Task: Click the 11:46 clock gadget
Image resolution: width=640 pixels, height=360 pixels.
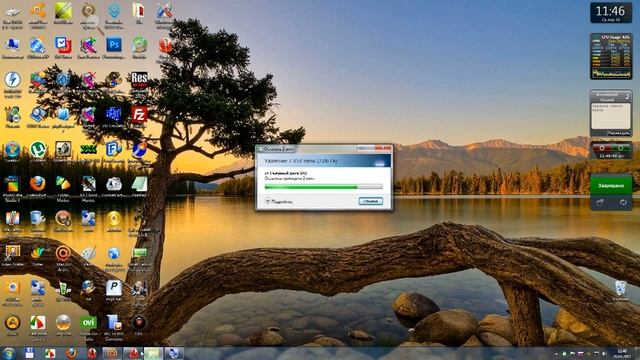Action: pos(611,13)
